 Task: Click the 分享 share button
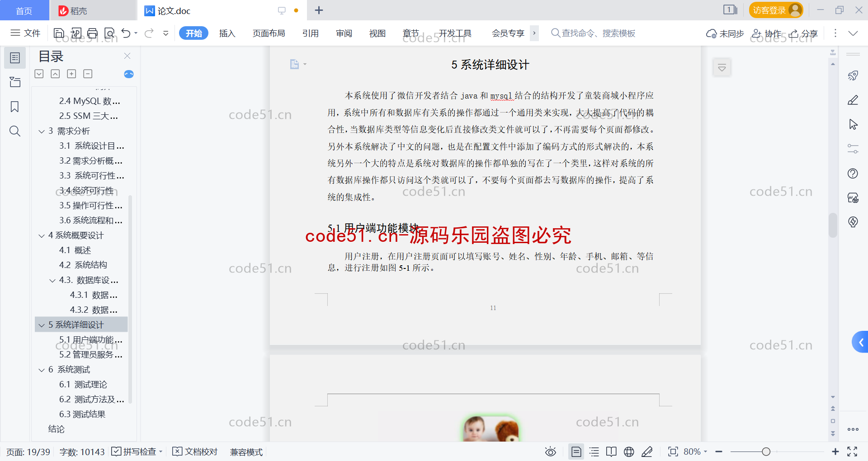(803, 33)
